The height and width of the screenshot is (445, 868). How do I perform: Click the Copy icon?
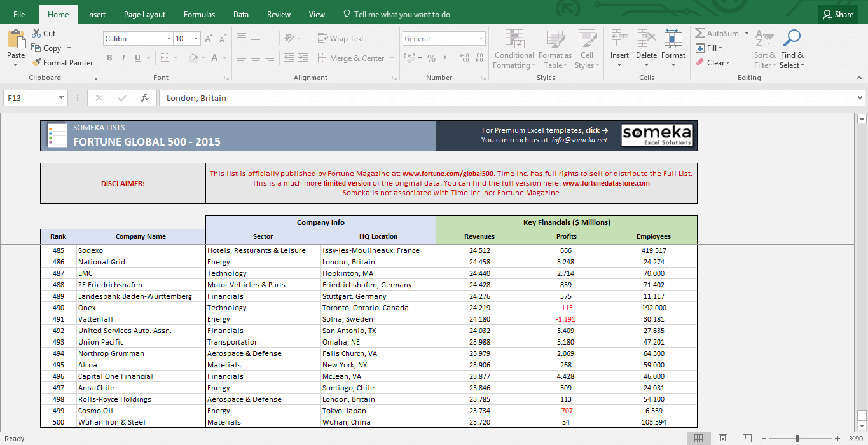pyautogui.click(x=36, y=48)
